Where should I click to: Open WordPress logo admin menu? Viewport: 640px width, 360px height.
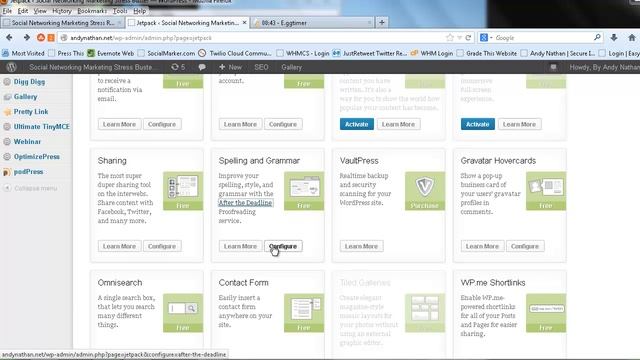point(11,67)
